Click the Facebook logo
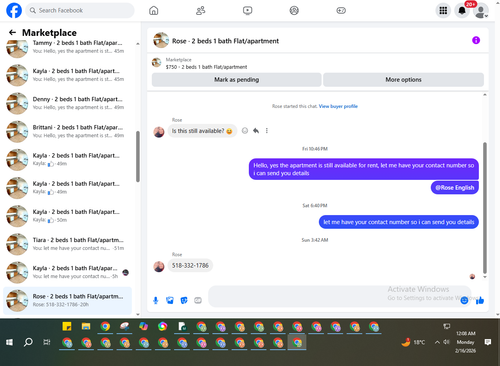This screenshot has width=500, height=366. pos(14,10)
